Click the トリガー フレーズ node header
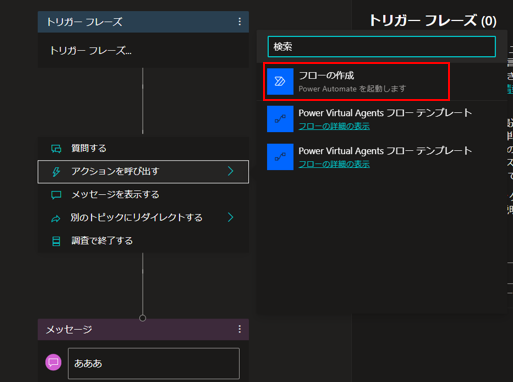 click(143, 22)
